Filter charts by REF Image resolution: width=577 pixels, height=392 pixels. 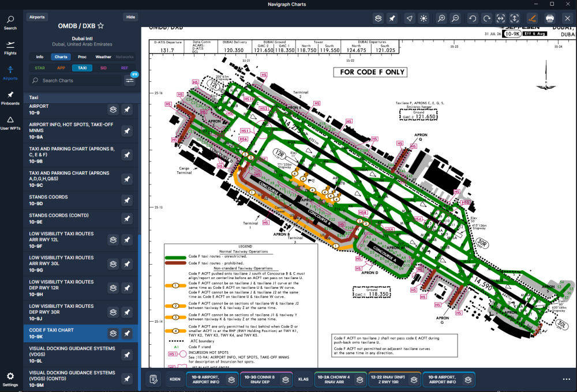tap(125, 68)
